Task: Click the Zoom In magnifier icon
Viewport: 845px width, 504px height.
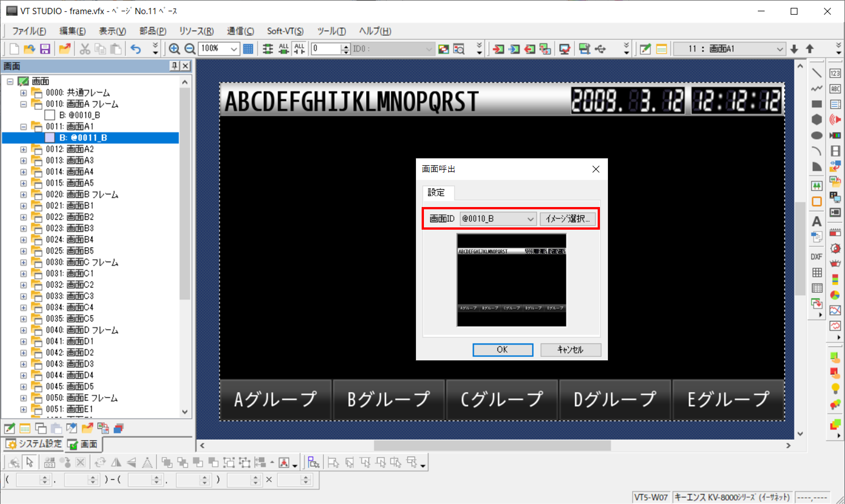Action: coord(174,49)
